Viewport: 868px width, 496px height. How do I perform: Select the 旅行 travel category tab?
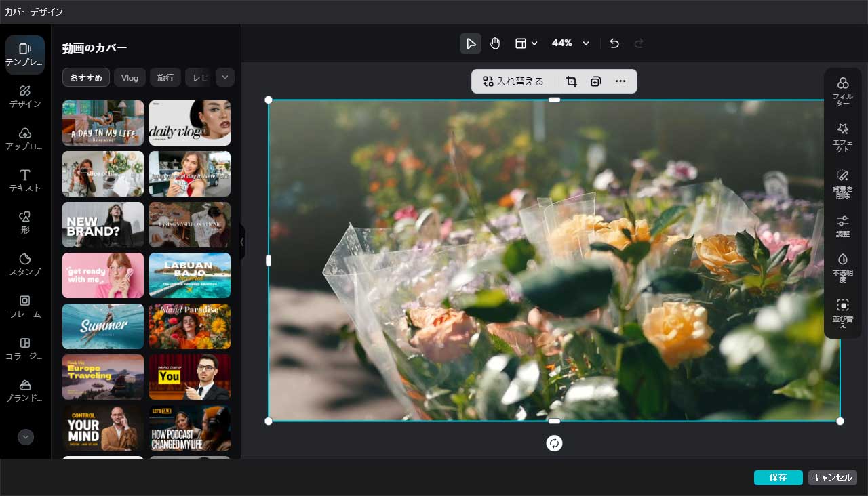pyautogui.click(x=165, y=77)
